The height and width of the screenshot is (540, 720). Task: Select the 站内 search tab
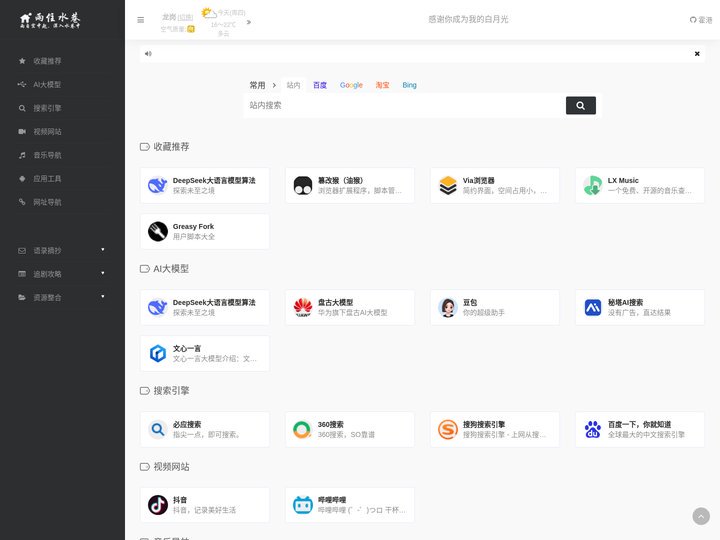tap(293, 85)
